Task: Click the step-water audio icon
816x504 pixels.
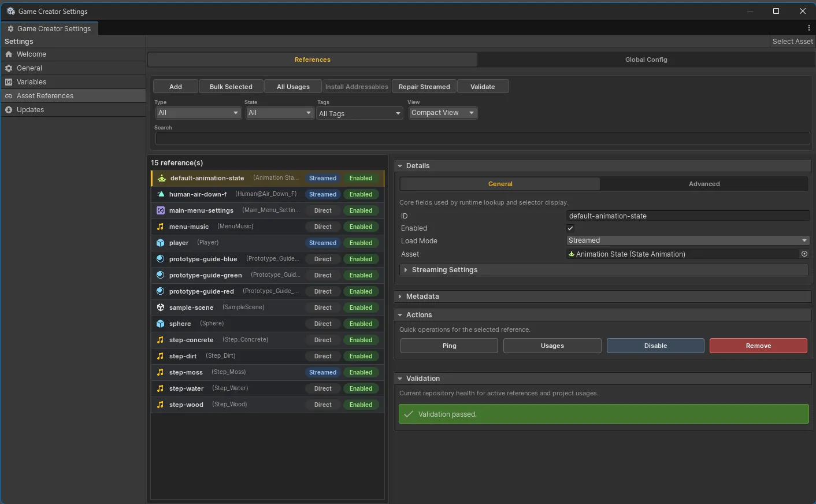Action: 161,388
